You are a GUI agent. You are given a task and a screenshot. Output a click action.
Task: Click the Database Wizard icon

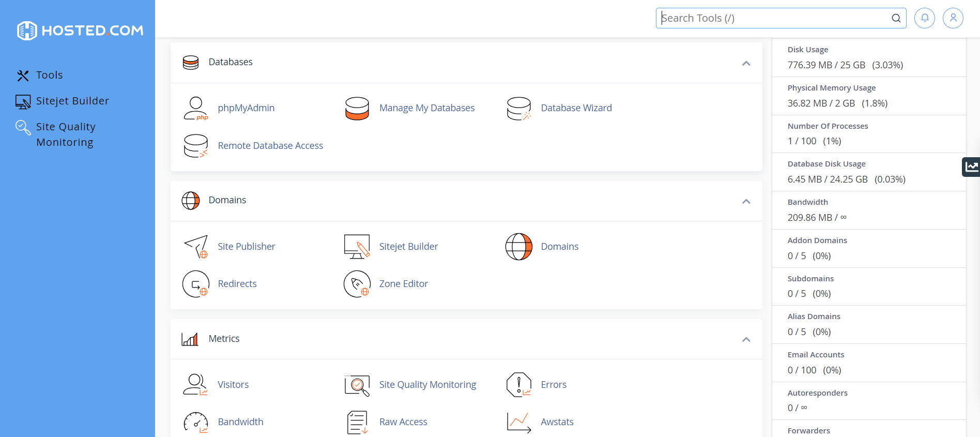coord(519,109)
